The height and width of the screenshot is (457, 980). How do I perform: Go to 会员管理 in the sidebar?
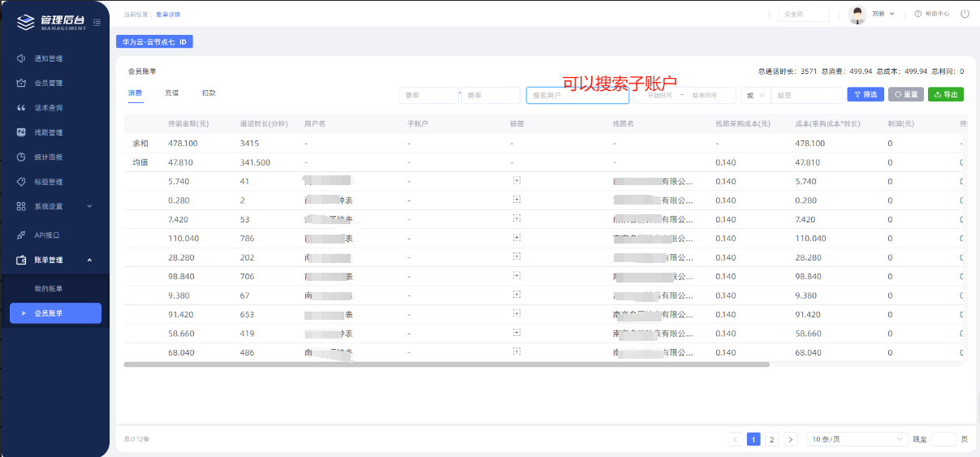(48, 83)
